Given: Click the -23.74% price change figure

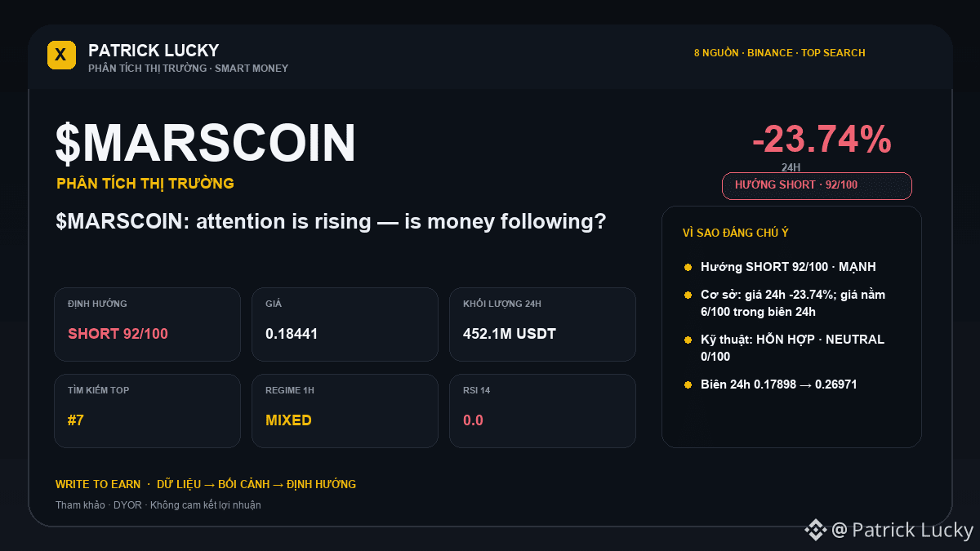Looking at the screenshot, I should coord(822,140).
